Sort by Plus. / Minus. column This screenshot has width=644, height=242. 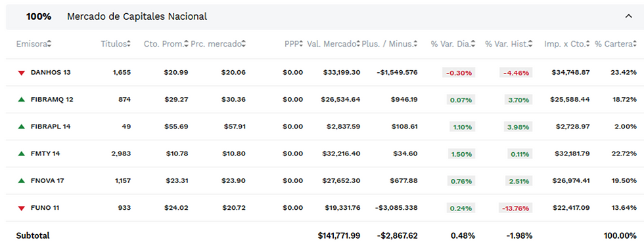pos(389,44)
